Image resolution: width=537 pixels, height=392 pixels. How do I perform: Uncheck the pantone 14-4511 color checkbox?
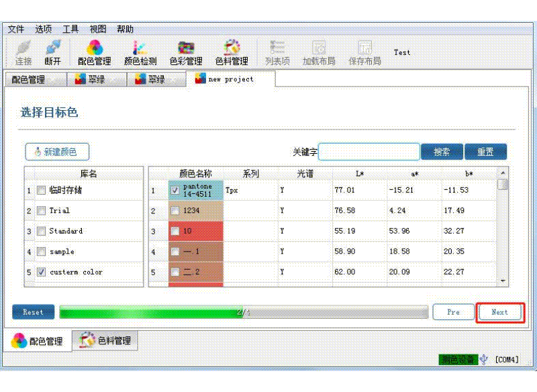(175, 191)
